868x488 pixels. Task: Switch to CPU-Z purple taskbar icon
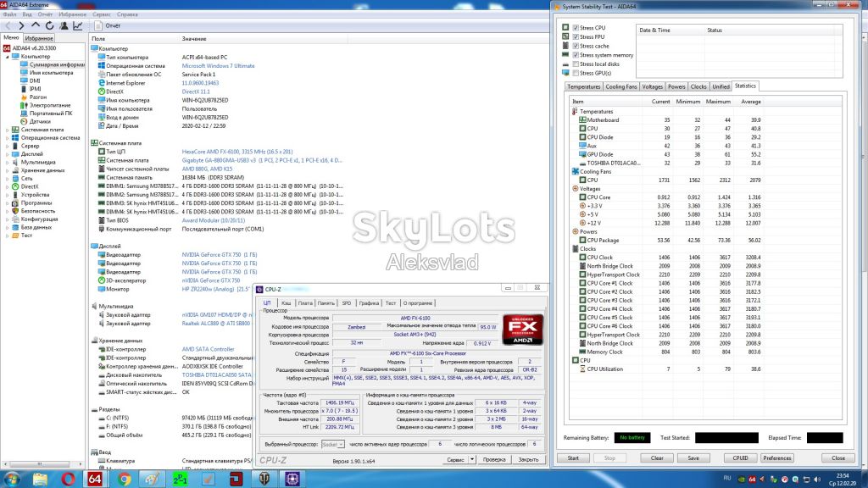(292, 479)
